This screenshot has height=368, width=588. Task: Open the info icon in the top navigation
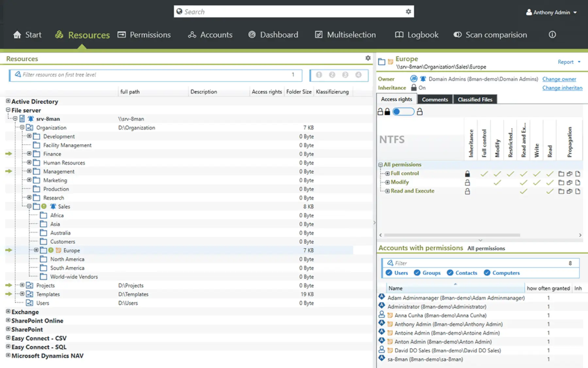(552, 34)
